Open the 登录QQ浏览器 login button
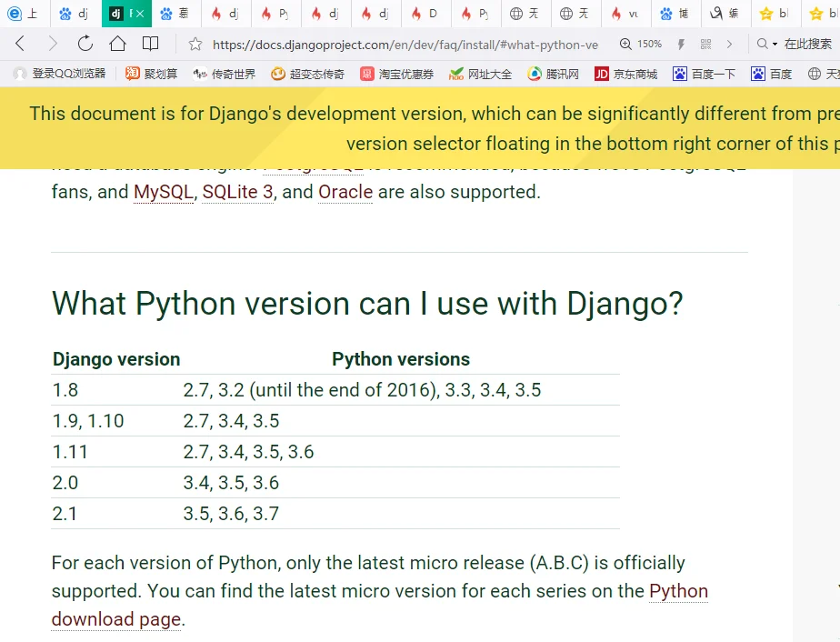Screen dimensions: 840x642 (59, 74)
